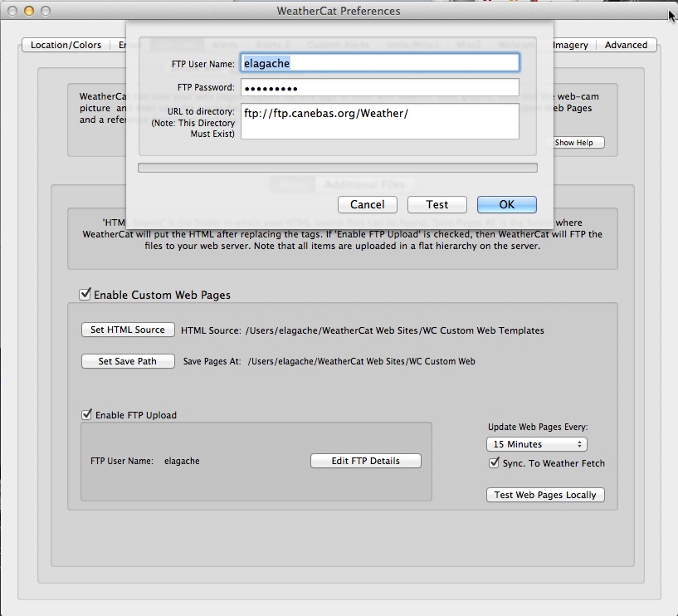Image resolution: width=678 pixels, height=616 pixels.
Task: Select the Save Pages At path text
Action: click(x=362, y=361)
